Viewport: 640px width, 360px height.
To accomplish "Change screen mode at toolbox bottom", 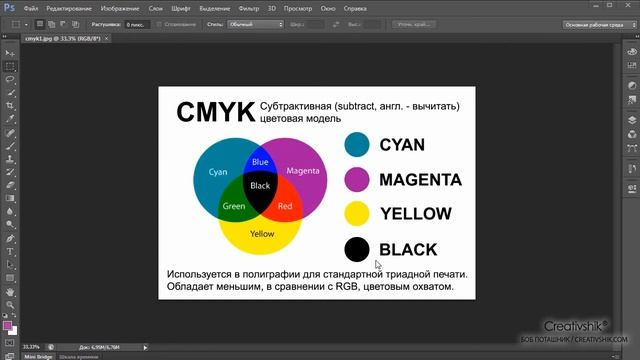I will (10, 356).
